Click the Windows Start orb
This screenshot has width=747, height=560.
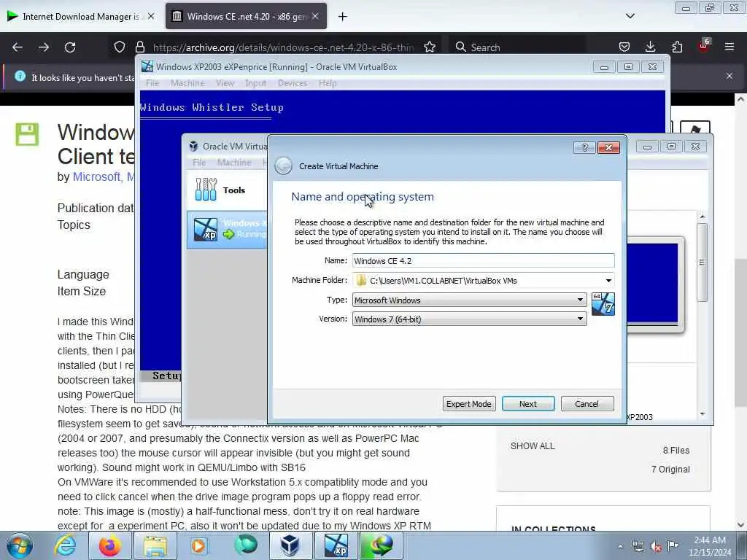(19, 545)
